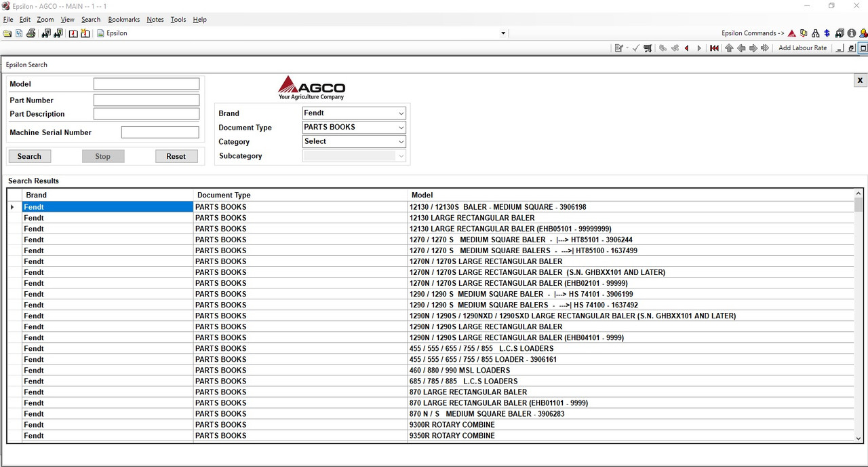Click the book with star icon
The image size is (868, 467).
[85, 33]
